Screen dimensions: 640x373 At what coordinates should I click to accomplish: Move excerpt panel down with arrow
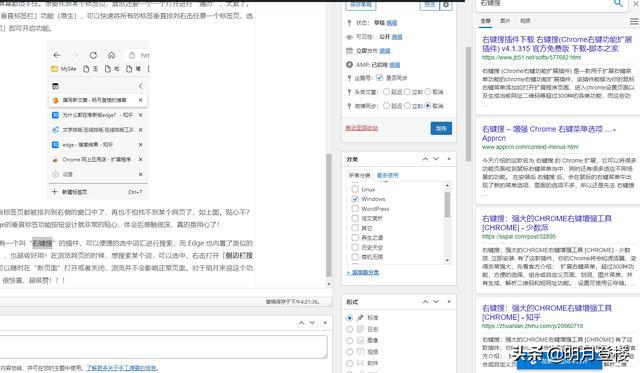312,323
